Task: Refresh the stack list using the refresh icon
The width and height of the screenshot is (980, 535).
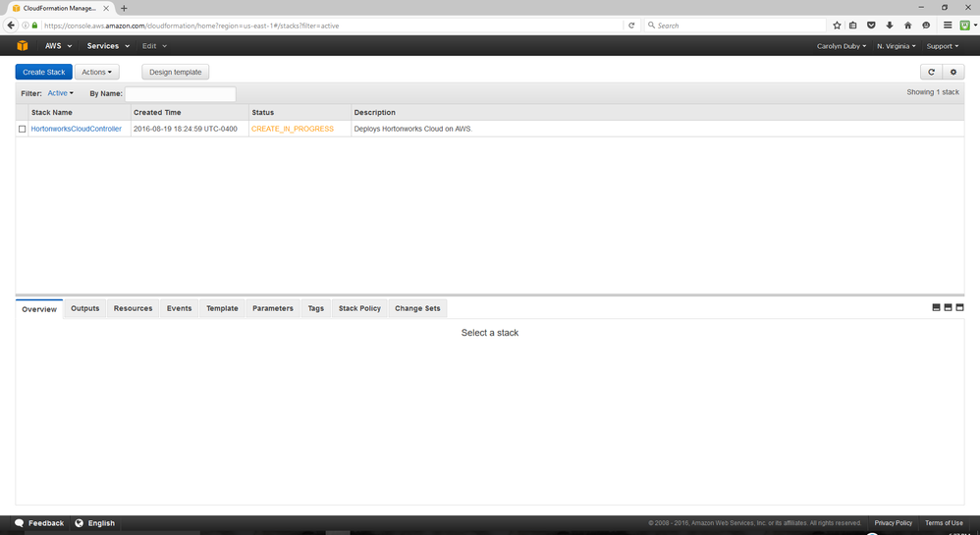Action: pyautogui.click(x=931, y=72)
